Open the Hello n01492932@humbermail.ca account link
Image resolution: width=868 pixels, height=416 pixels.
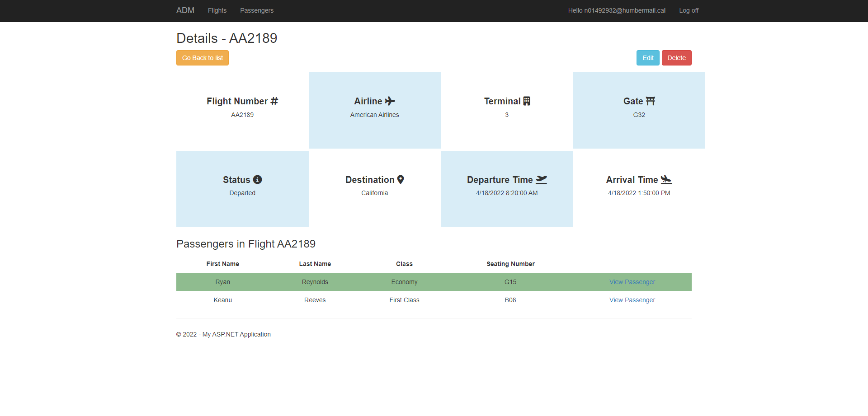point(617,10)
